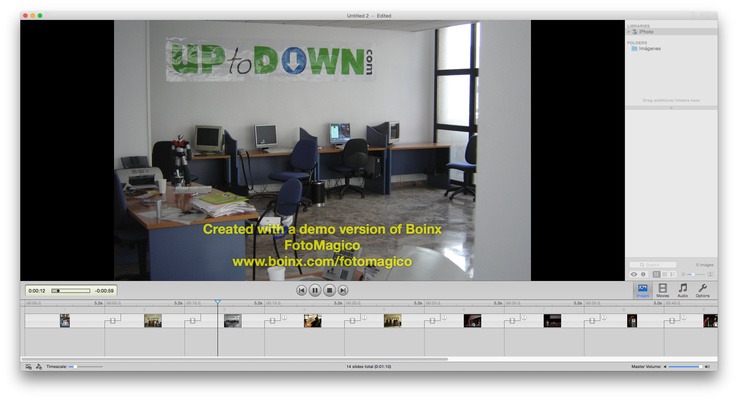Click transition icon between slides 8 and 9
This screenshot has width=738, height=400.
[672, 321]
